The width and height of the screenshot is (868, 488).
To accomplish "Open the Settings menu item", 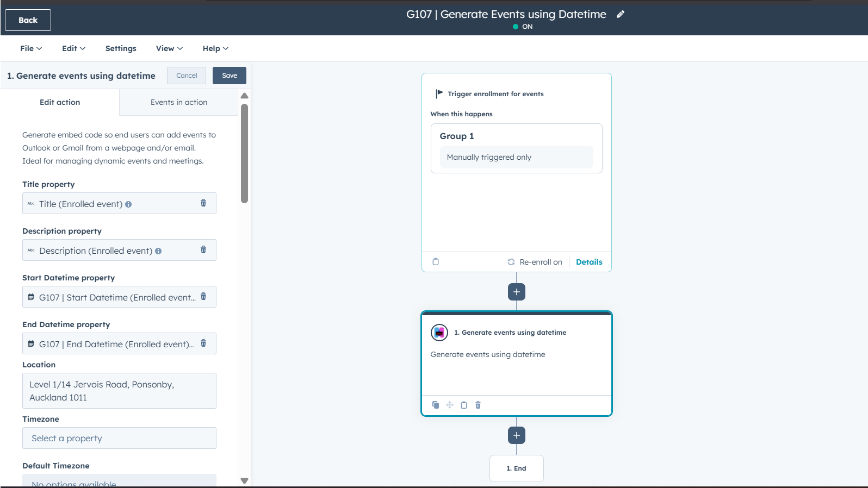I will pyautogui.click(x=121, y=48).
